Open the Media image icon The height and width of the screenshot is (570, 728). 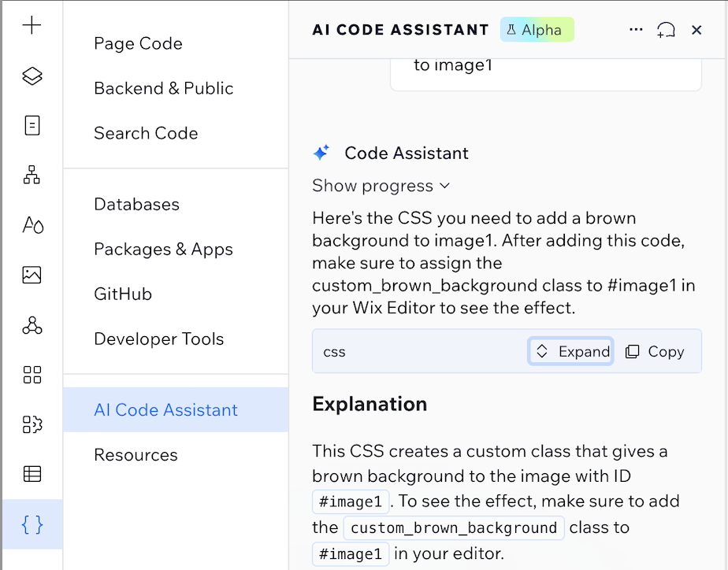[x=32, y=275]
